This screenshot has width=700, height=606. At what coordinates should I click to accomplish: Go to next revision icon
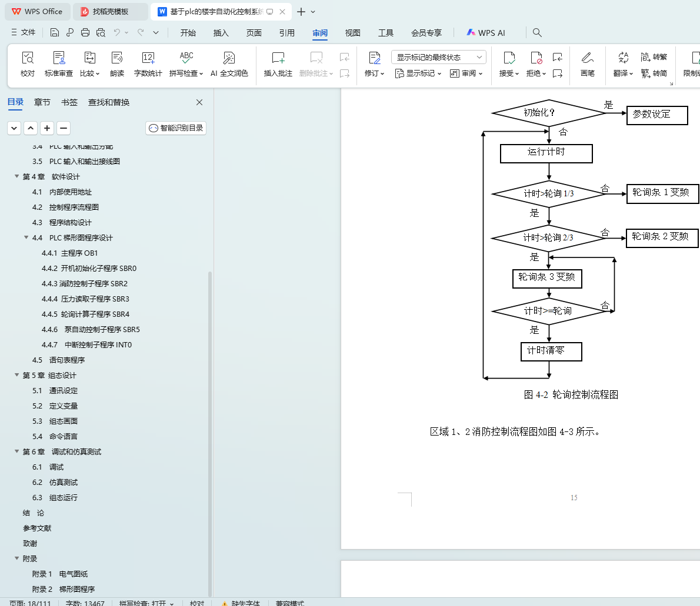(558, 73)
